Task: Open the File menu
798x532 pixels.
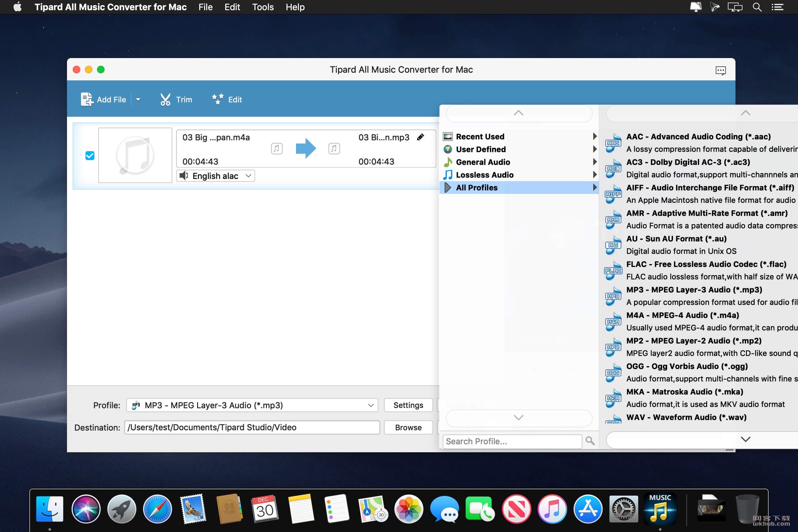Action: [205, 7]
